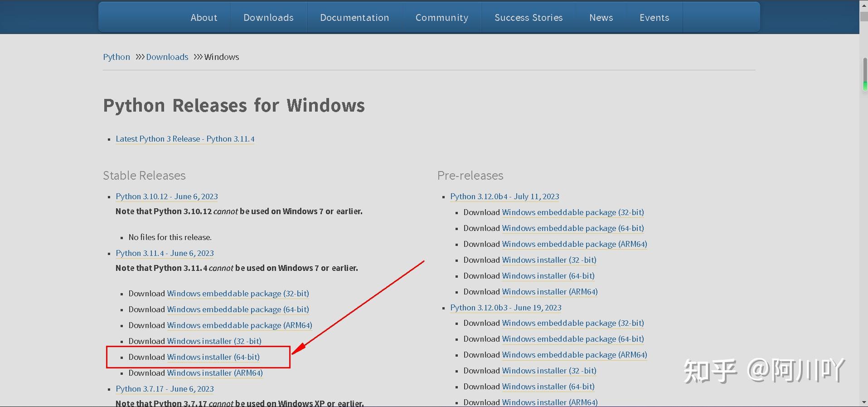
Task: Click the 3.11.4 Windows 7 note
Action: click(x=237, y=268)
